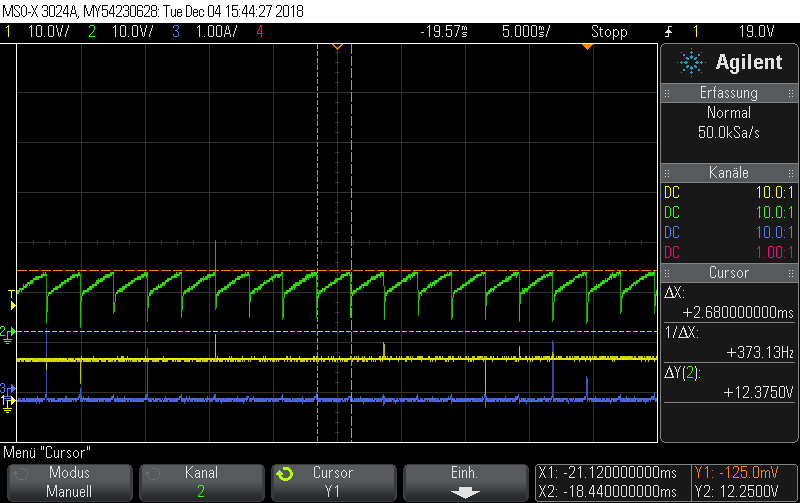The width and height of the screenshot is (800, 503).
Task: Click the green rotary-knob icon on Cursor softkey
Action: (x=285, y=474)
